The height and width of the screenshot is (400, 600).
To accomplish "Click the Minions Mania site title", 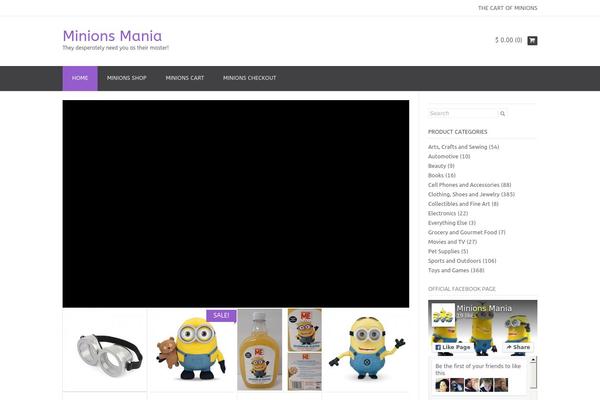I will point(112,36).
